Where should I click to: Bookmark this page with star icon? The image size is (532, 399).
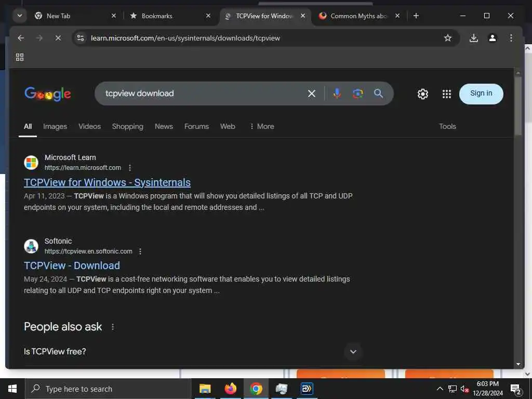[x=448, y=38]
